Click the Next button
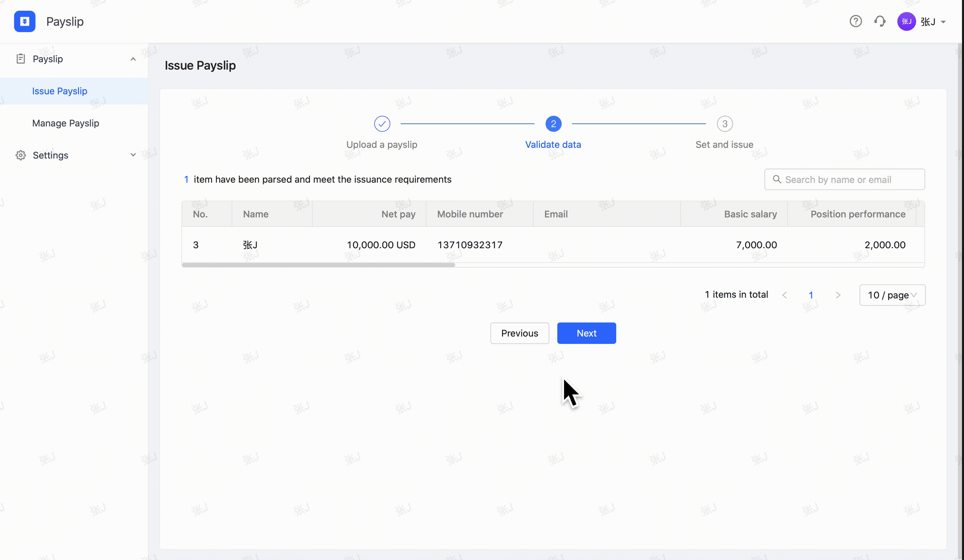Screen dimensions: 964x560 [586, 333]
